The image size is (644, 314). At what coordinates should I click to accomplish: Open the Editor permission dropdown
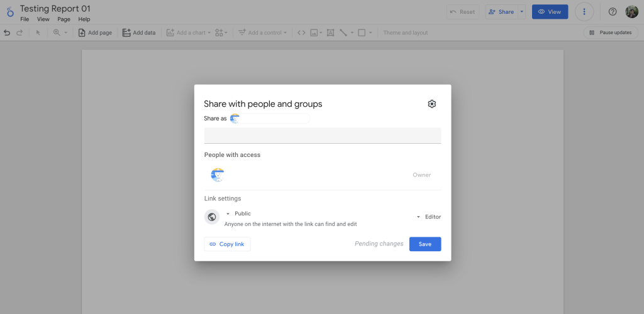429,217
